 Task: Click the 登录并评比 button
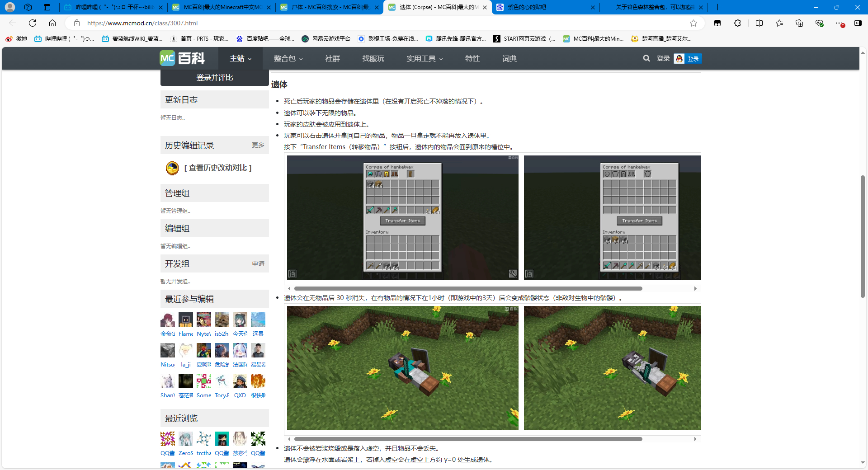pyautogui.click(x=215, y=78)
